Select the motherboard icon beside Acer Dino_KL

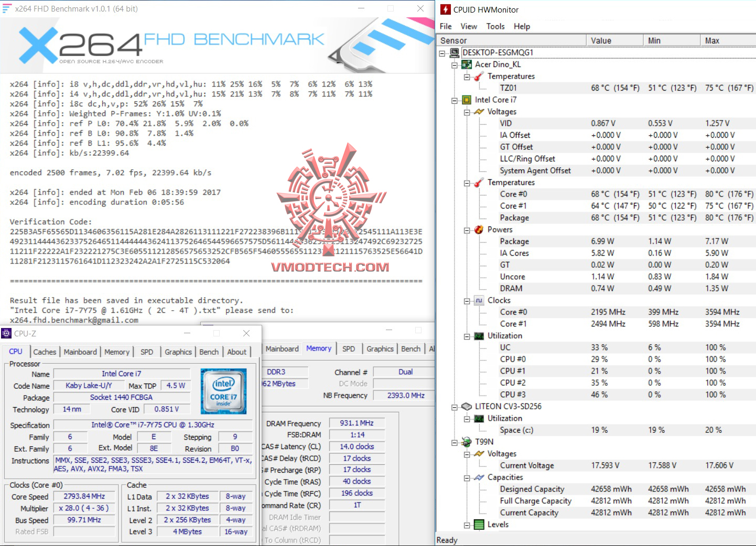tap(467, 64)
